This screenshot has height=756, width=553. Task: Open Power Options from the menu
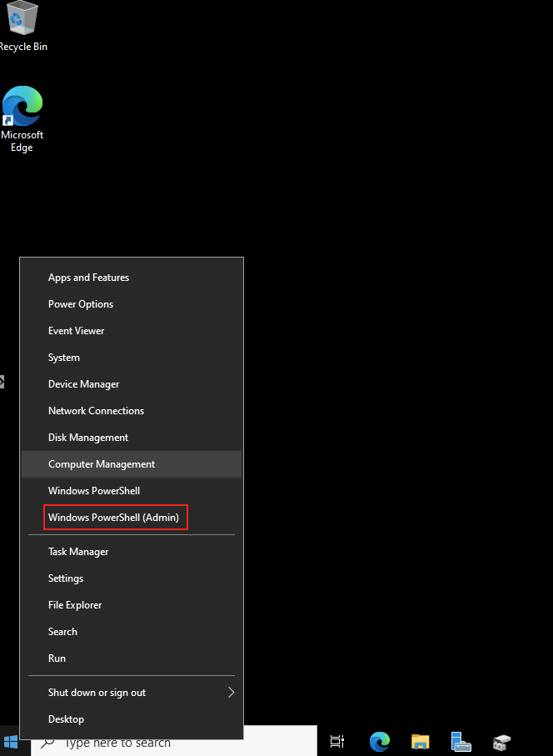(132, 304)
